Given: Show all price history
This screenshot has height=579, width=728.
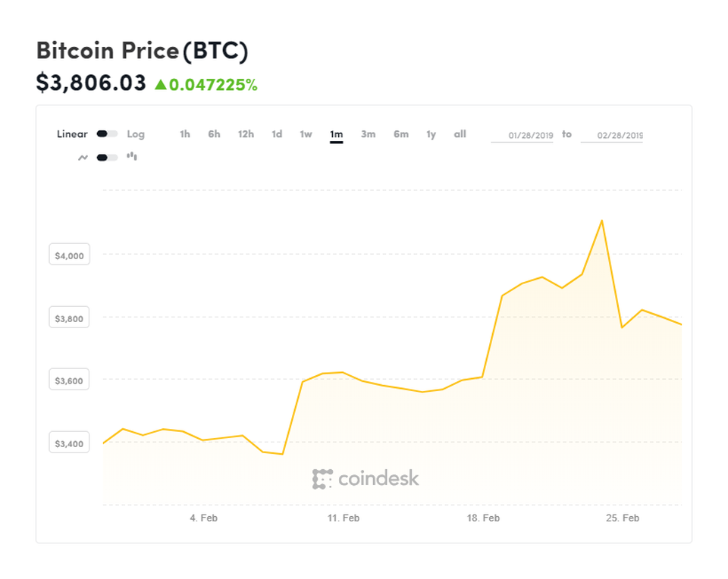Looking at the screenshot, I should [x=460, y=134].
